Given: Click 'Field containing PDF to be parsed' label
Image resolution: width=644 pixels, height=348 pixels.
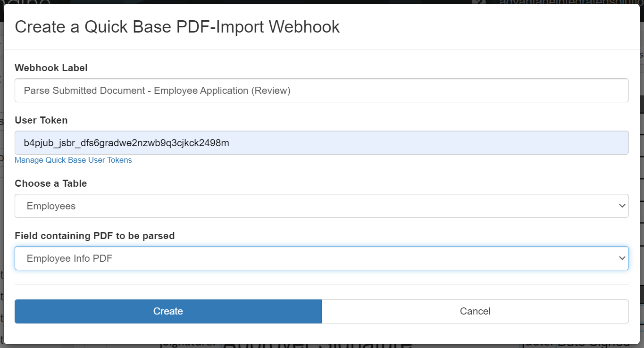Looking at the screenshot, I should point(94,235).
